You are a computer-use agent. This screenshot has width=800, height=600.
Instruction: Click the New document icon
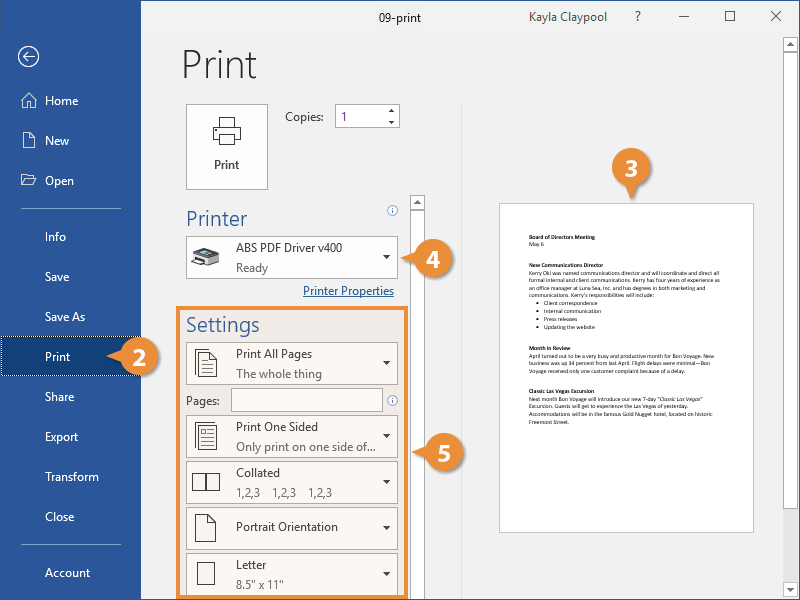[30, 140]
